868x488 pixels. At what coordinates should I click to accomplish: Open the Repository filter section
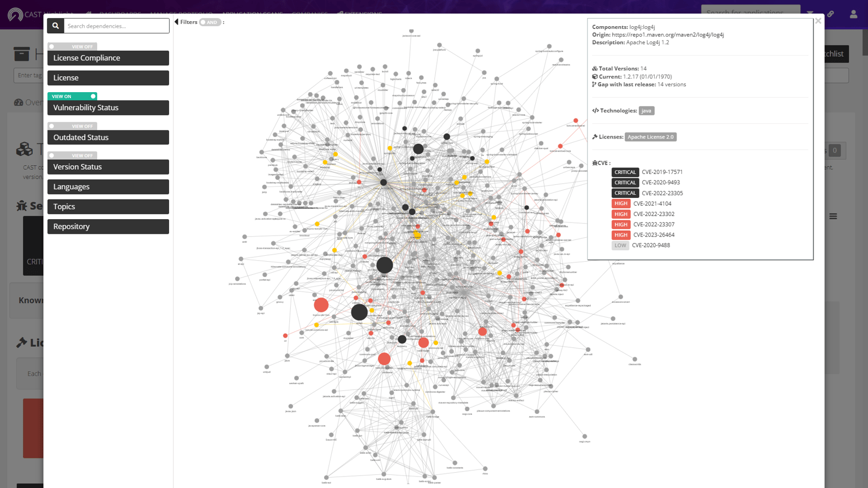click(108, 227)
